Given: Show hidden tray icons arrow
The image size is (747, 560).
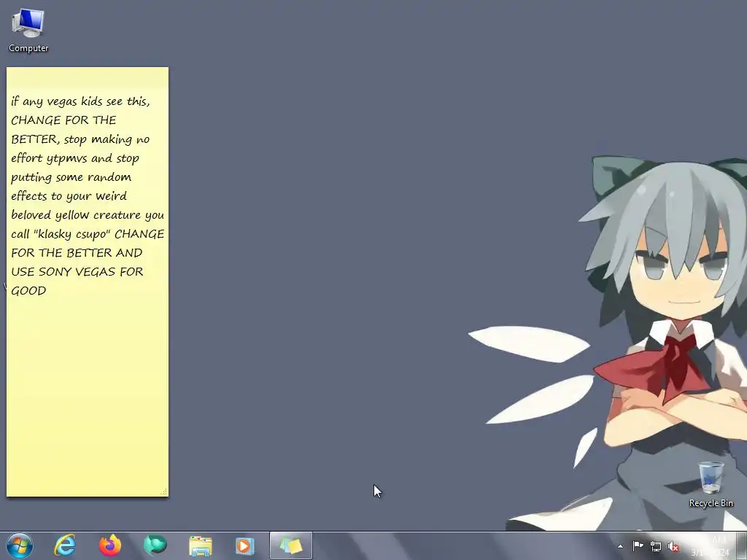Looking at the screenshot, I should (x=620, y=546).
